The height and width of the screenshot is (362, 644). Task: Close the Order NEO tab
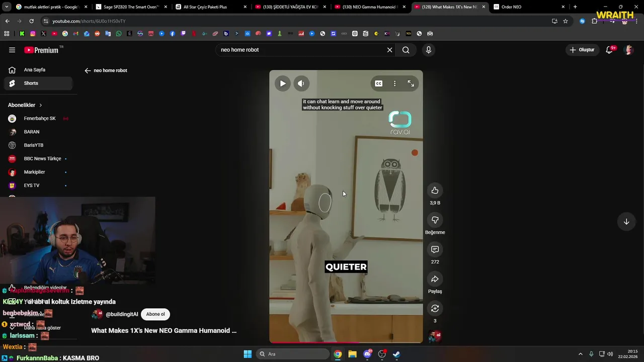click(563, 7)
